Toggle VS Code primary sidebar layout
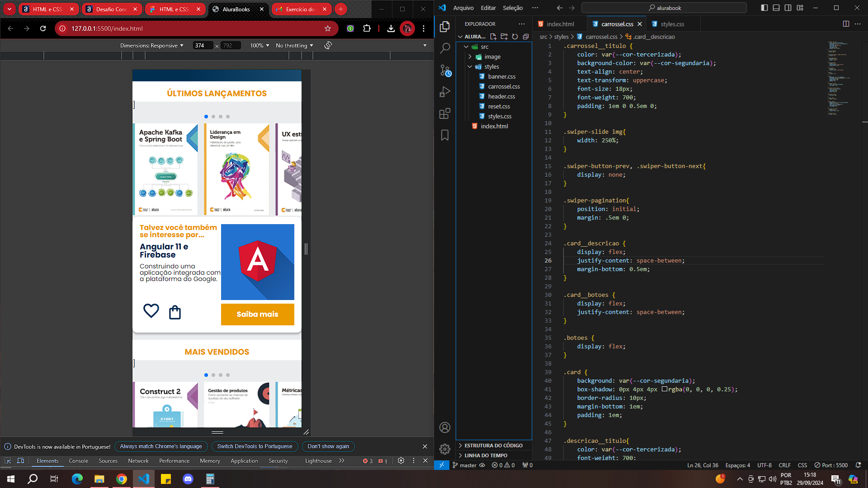The height and width of the screenshot is (488, 868). (764, 8)
